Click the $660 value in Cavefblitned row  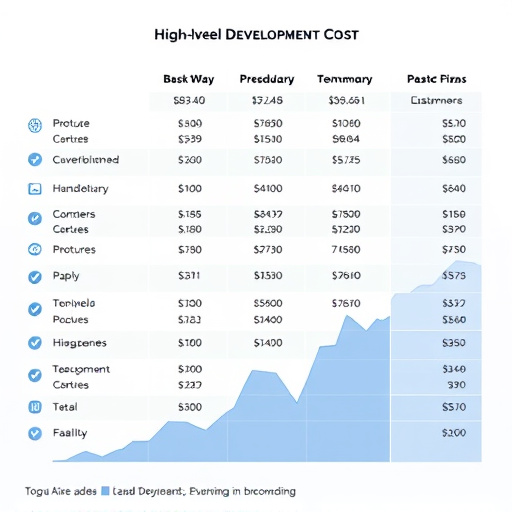point(454,160)
